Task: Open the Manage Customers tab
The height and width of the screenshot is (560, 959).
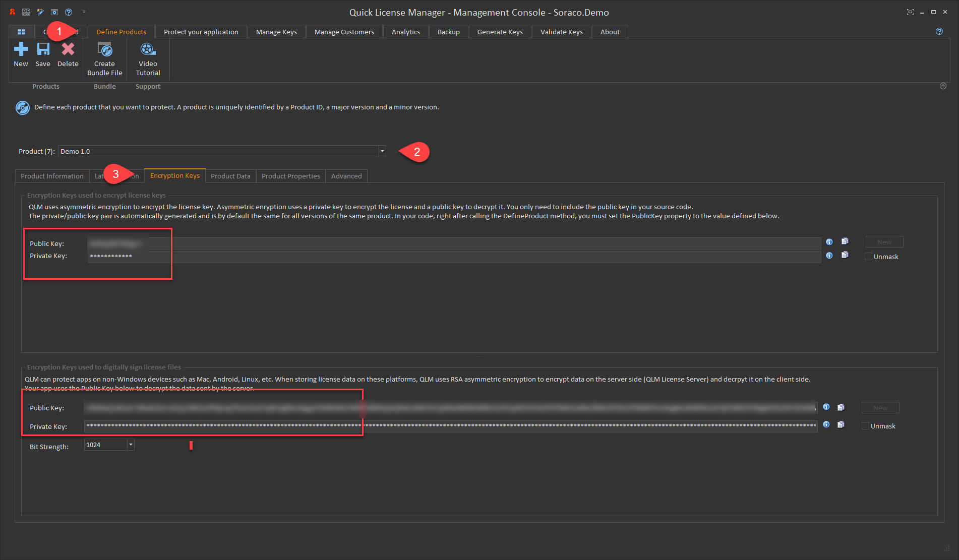Action: (344, 32)
